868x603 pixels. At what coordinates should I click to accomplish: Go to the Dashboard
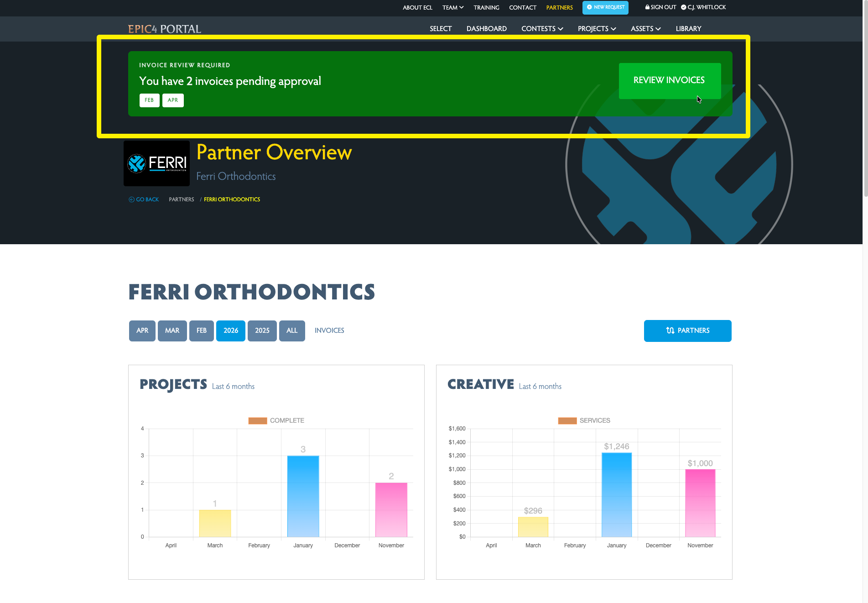coord(486,29)
